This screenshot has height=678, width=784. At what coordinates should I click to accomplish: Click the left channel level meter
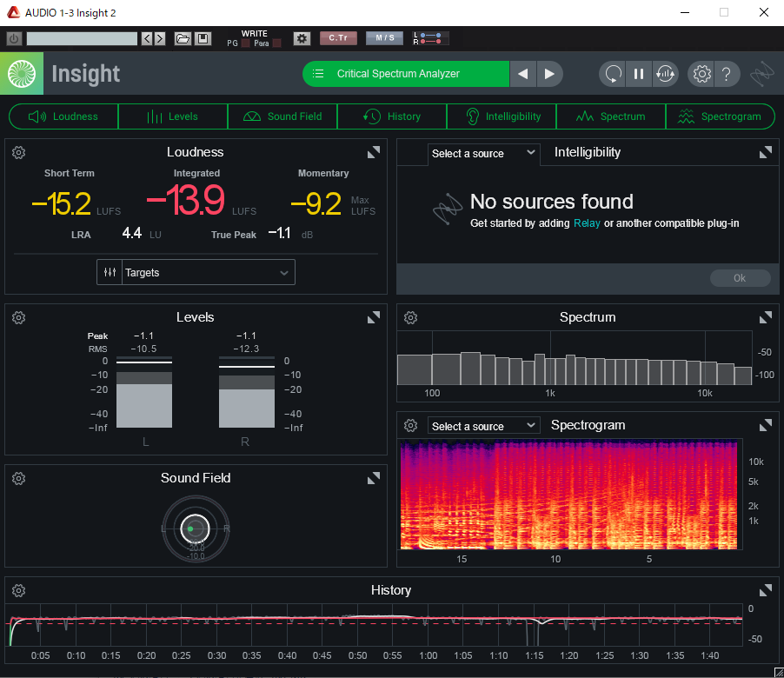(144, 392)
